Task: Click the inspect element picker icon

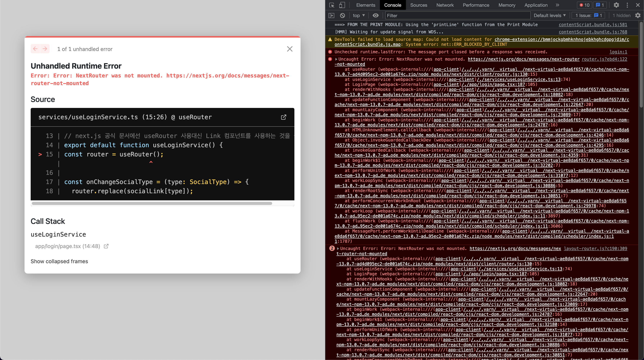Action: (332, 5)
